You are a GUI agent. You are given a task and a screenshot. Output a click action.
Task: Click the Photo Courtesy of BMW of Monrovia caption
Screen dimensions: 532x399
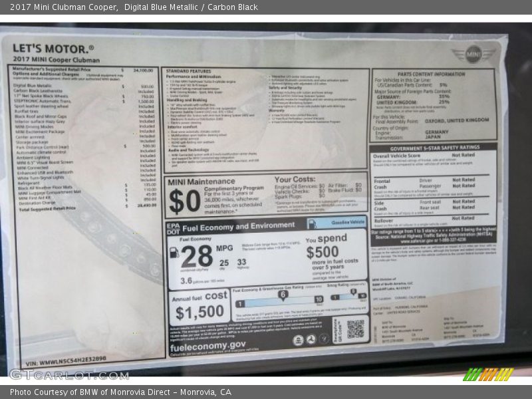click(x=120, y=392)
